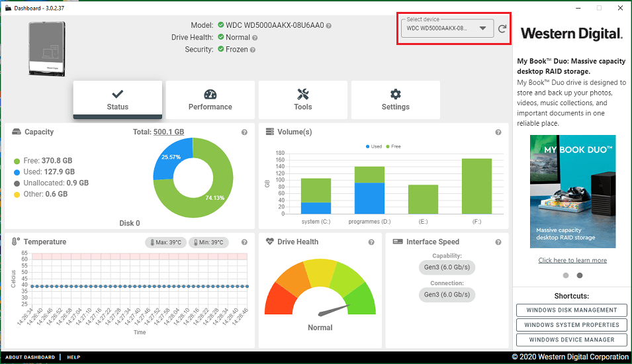
Task: Click the Connection Gen3 (6.0 Gb/s) badge
Action: pyautogui.click(x=447, y=295)
